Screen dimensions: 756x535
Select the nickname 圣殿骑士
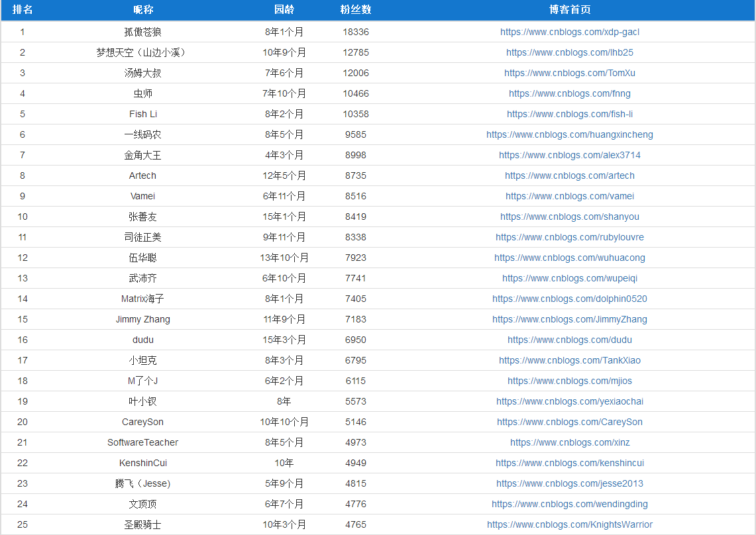[x=142, y=524]
